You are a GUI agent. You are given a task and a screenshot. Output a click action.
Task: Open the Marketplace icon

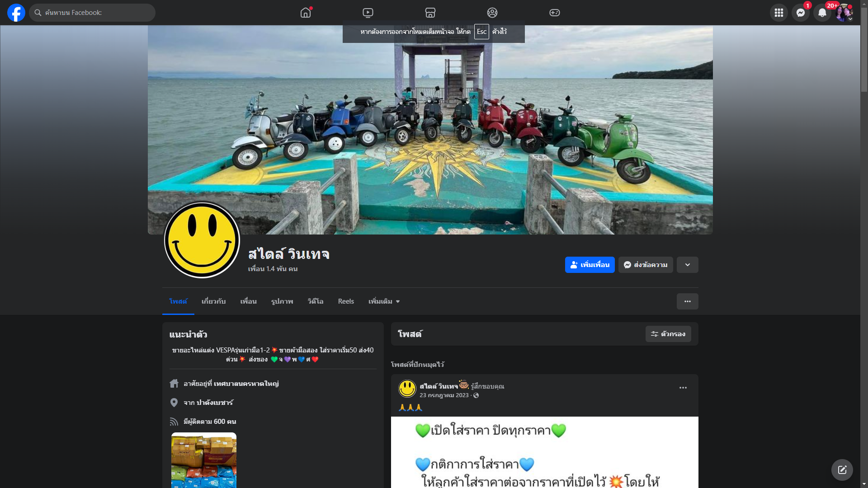pos(430,13)
